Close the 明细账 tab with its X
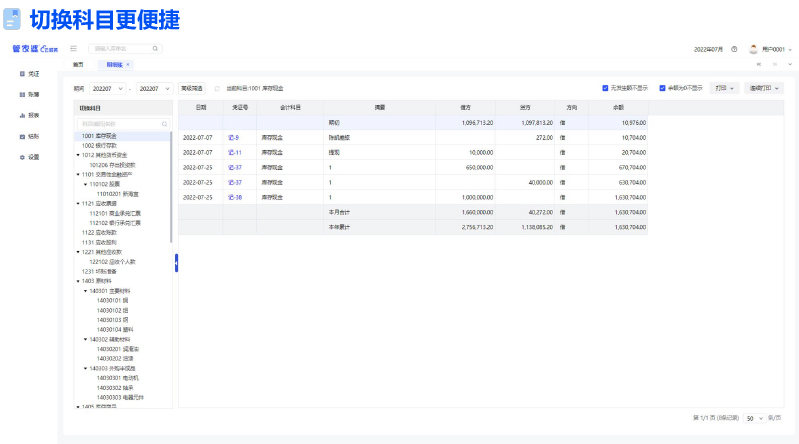799x444 pixels. [129, 65]
